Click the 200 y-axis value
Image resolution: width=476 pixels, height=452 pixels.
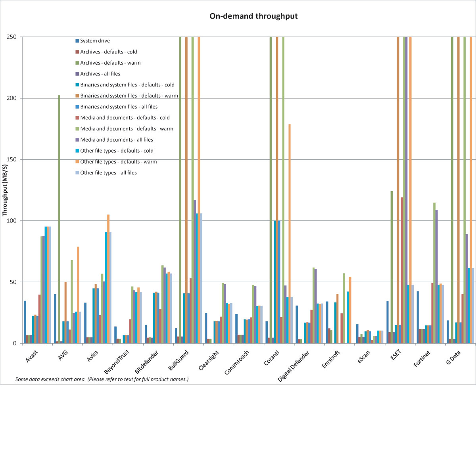12,98
